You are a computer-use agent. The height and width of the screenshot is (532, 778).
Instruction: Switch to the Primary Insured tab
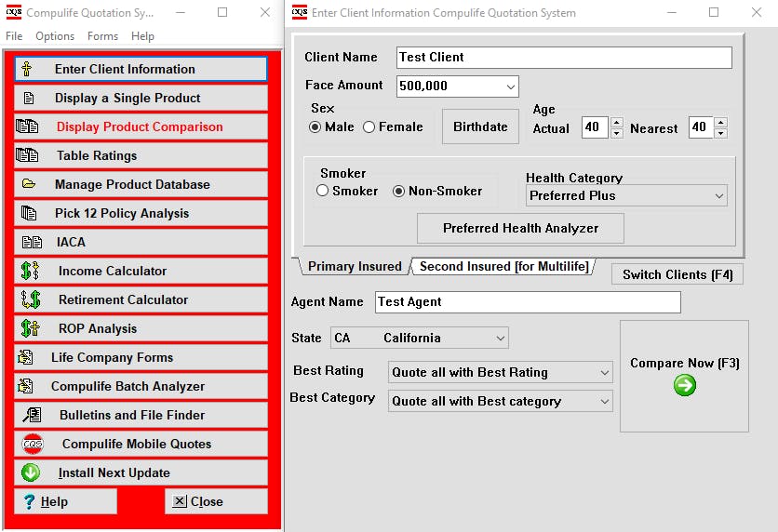coord(355,266)
